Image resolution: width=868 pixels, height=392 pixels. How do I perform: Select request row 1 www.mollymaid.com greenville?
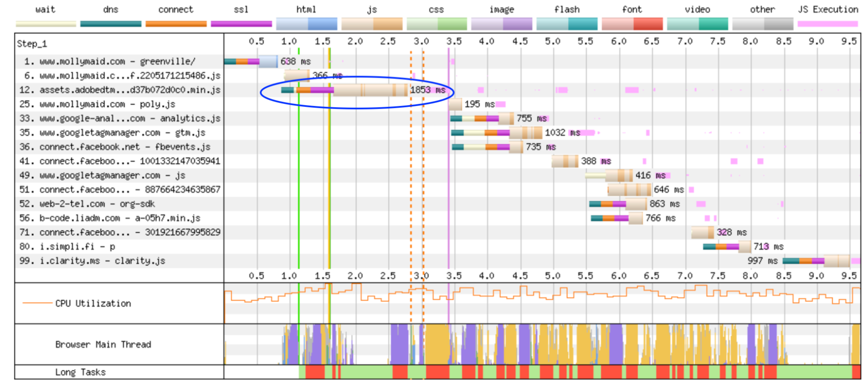117,62
